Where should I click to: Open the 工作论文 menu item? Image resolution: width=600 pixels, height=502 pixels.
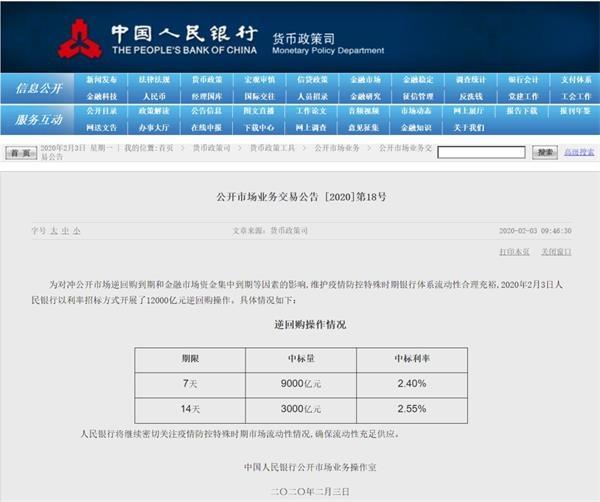(x=311, y=111)
